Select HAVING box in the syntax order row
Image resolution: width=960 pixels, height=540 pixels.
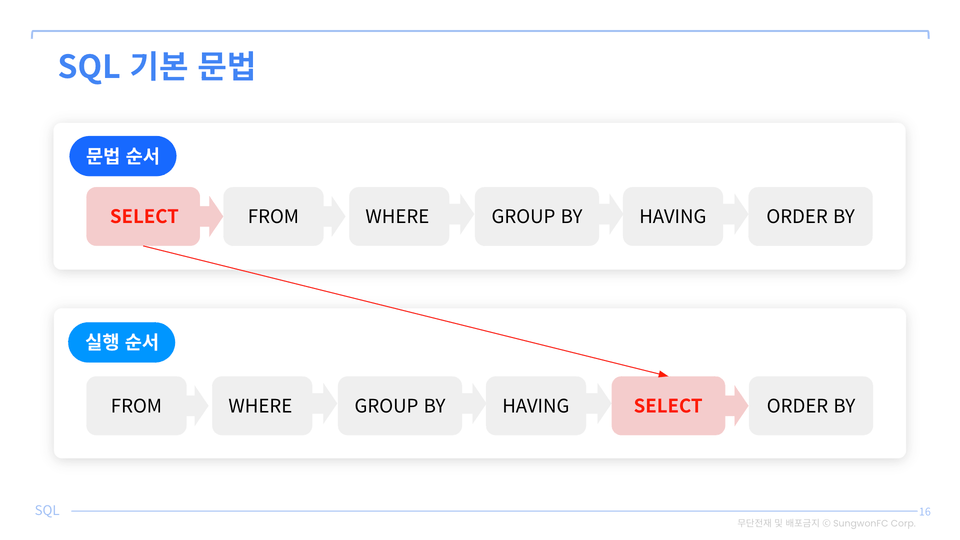click(672, 216)
